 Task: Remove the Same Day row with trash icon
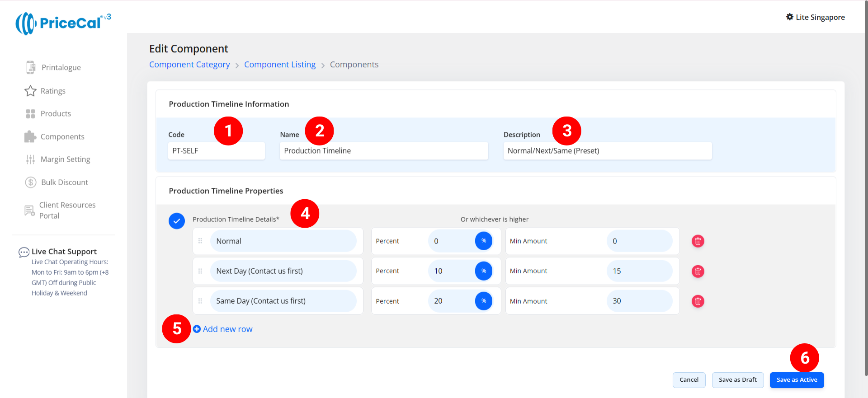(x=698, y=301)
